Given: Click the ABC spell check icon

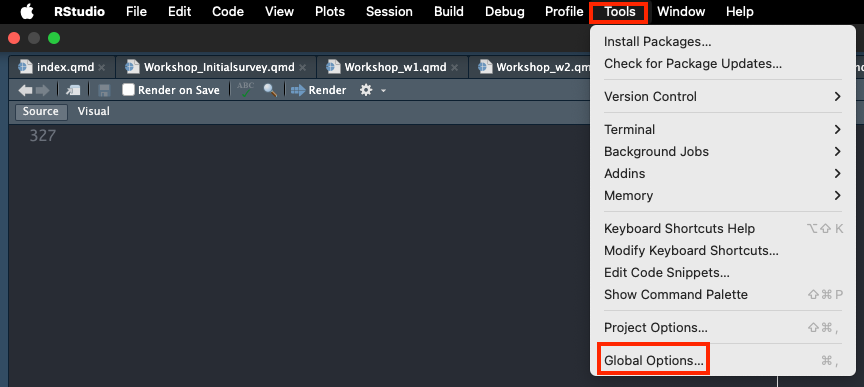Looking at the screenshot, I should (246, 89).
